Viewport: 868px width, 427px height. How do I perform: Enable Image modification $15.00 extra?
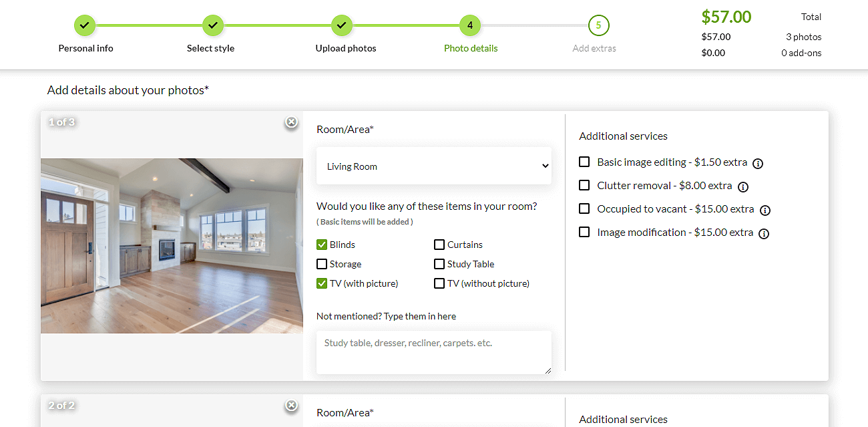[x=584, y=232]
